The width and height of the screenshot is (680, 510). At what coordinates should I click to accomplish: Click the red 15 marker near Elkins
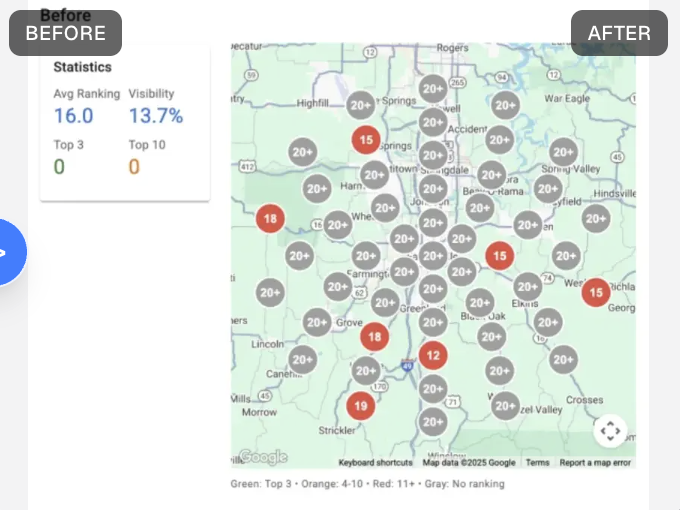click(x=500, y=256)
